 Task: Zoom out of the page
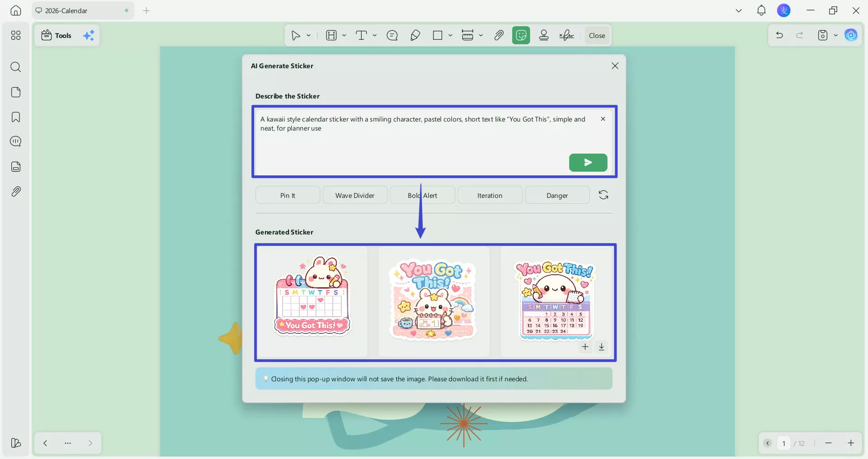click(x=828, y=443)
